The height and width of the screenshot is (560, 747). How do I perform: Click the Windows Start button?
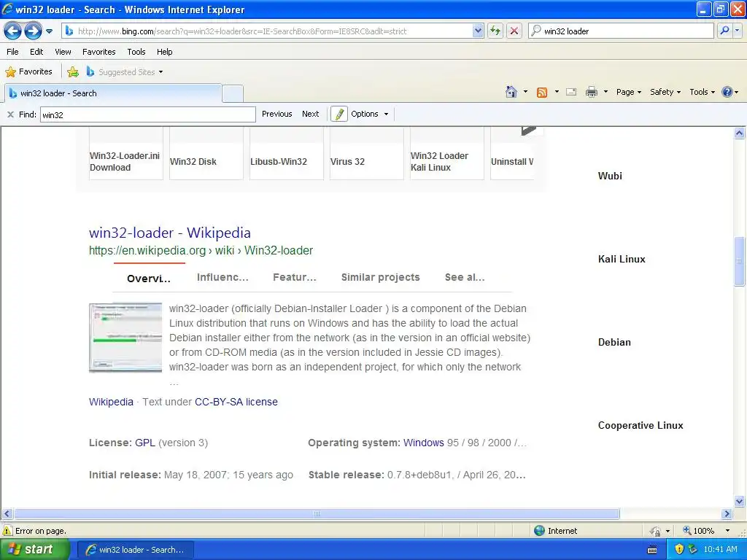point(34,550)
